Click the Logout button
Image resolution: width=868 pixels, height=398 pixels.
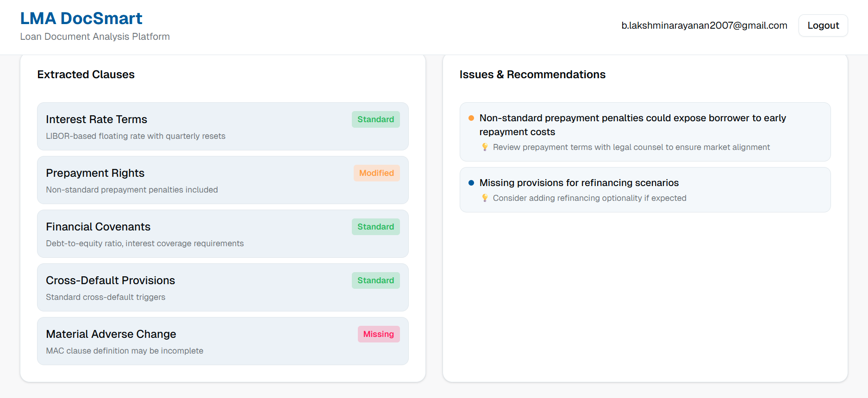823,25
